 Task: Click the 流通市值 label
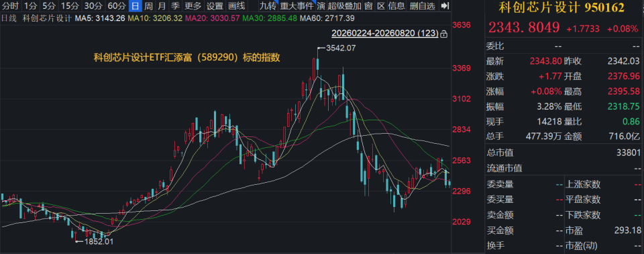(504, 168)
